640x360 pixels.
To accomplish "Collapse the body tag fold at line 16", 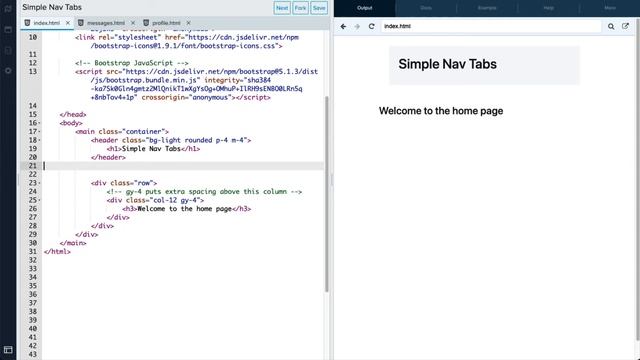I will pyautogui.click(x=40, y=123).
